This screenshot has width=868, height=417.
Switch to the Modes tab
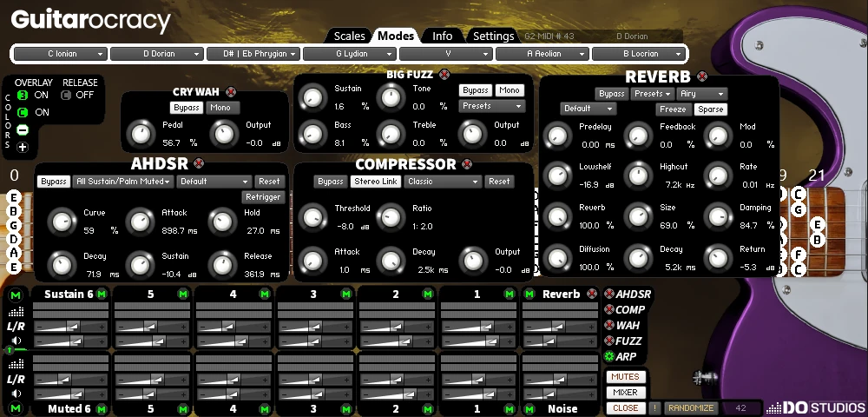(x=396, y=36)
